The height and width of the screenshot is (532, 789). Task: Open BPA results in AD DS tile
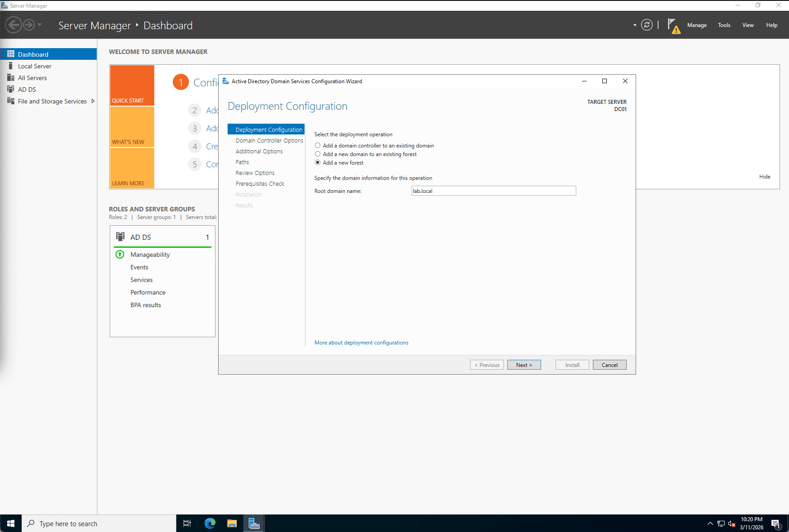coord(146,305)
